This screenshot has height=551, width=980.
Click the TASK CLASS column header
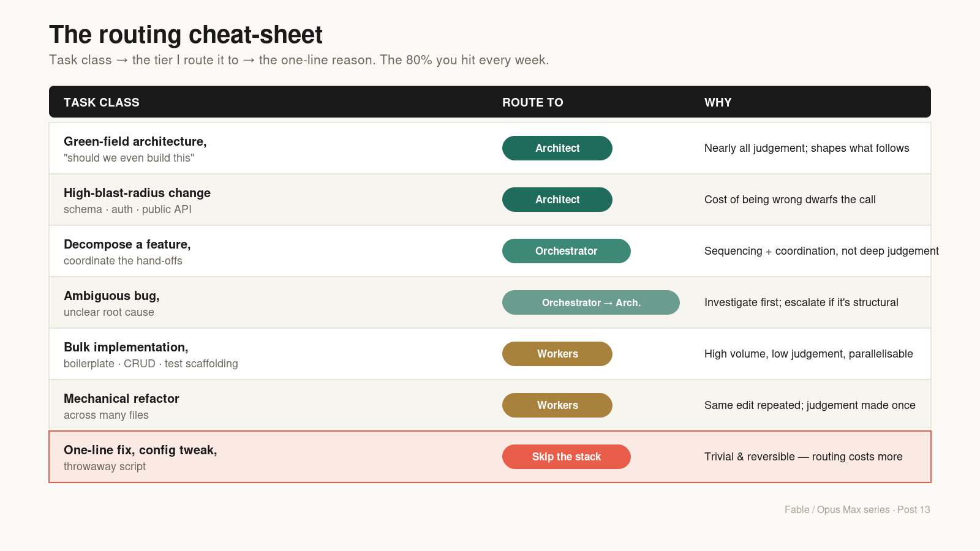(102, 102)
